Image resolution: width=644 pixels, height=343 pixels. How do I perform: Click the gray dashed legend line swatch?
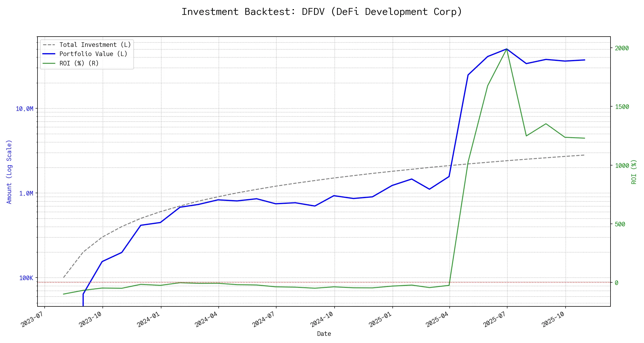[x=49, y=45]
